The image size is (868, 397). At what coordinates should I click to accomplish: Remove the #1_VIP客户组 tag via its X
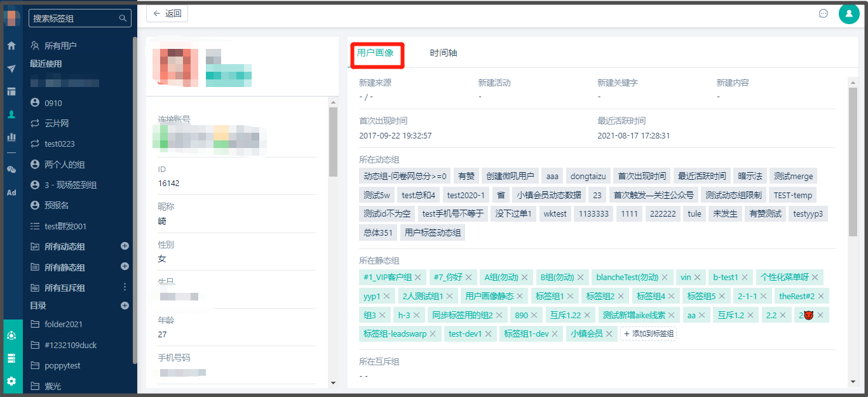418,278
